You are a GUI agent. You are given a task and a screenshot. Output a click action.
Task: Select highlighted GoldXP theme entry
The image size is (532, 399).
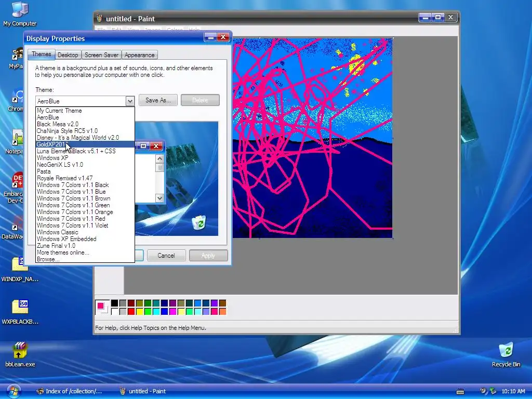click(x=85, y=144)
